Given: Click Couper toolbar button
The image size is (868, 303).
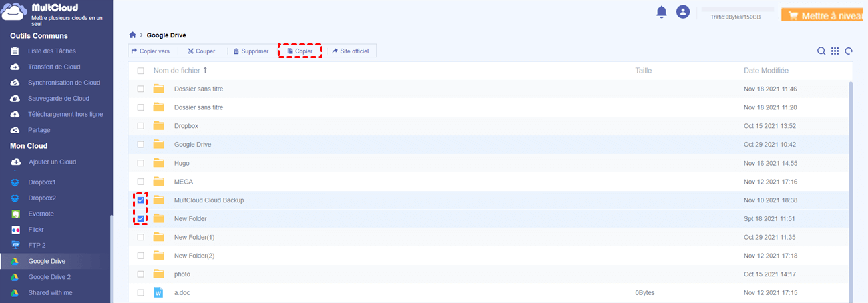Looking at the screenshot, I should [201, 51].
